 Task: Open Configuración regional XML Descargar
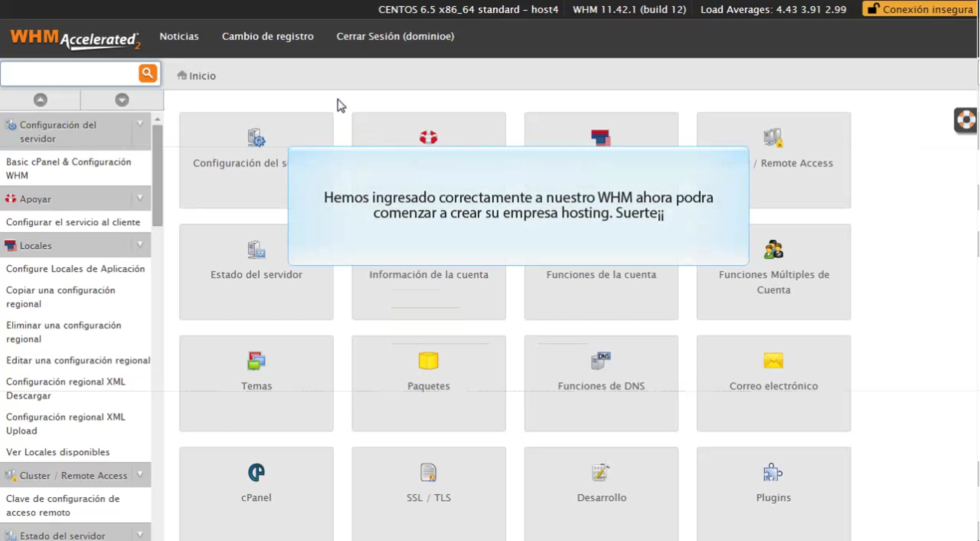(65, 388)
